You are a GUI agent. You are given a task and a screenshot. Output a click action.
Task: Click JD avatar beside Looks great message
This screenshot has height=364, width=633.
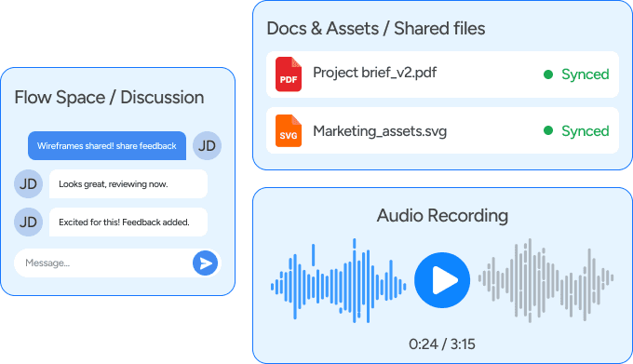[x=28, y=184]
